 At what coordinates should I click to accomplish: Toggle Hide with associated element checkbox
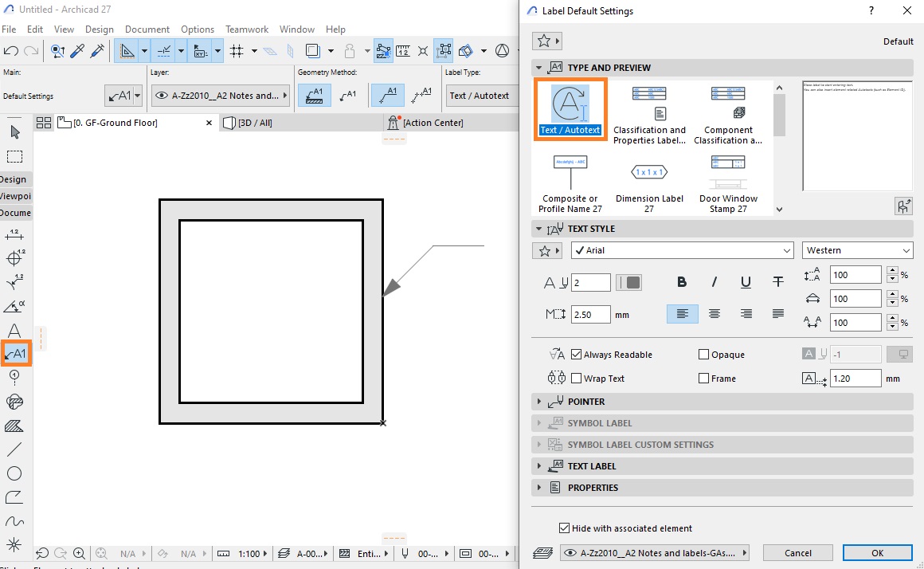pos(564,528)
